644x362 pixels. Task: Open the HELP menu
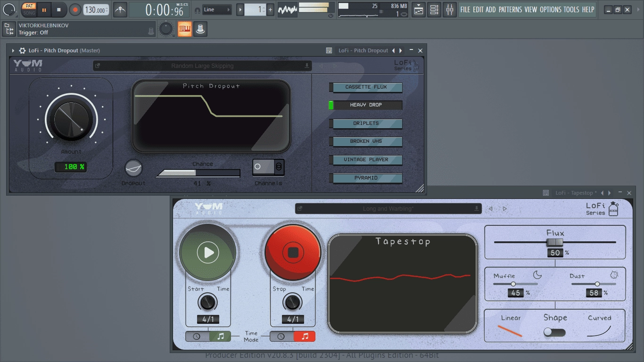(x=588, y=9)
